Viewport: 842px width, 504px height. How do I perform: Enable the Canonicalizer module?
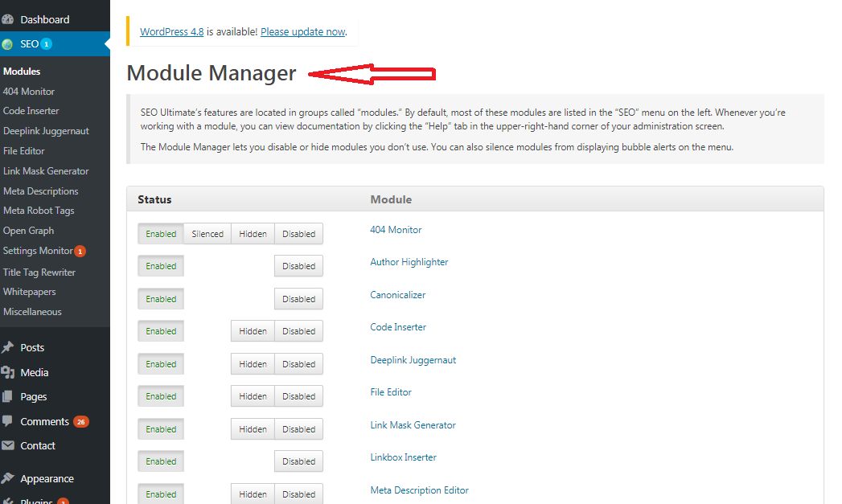click(x=161, y=299)
